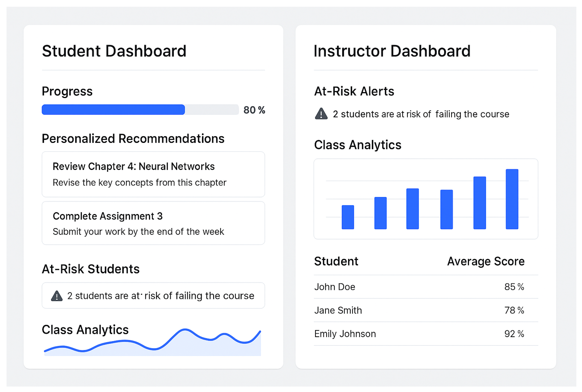Open Review Chapter 4: Neural Networks recommendation
Viewport: 582px width, 392px height.
coord(153,174)
